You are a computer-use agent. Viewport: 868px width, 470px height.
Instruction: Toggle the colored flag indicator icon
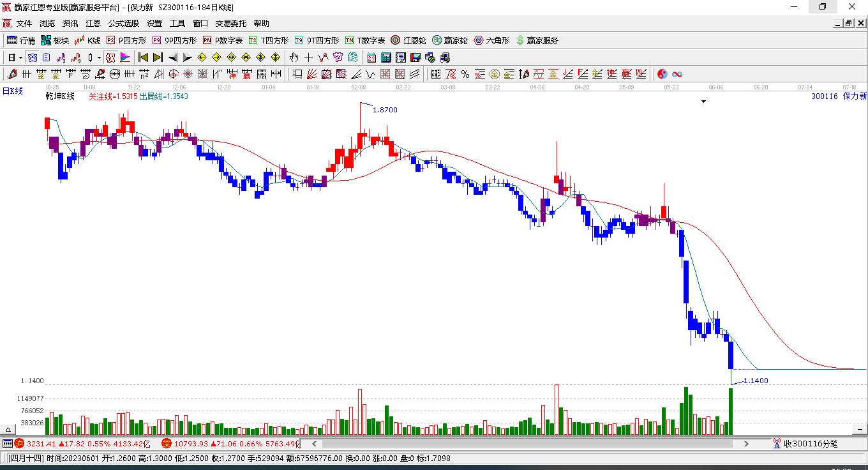coord(124,57)
